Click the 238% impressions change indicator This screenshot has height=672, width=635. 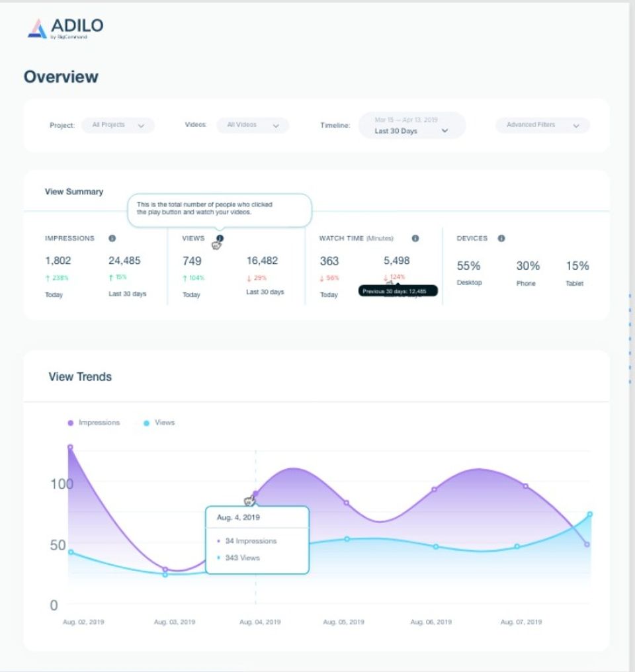coord(57,278)
